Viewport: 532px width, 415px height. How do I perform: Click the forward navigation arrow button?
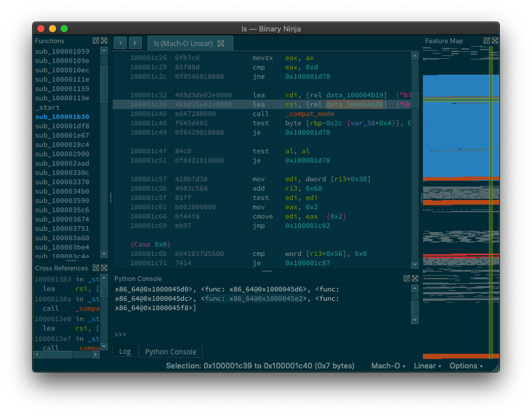click(135, 43)
